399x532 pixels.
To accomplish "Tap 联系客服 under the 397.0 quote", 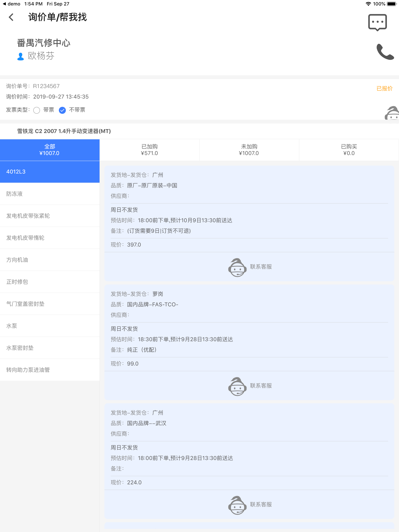I will (261, 267).
